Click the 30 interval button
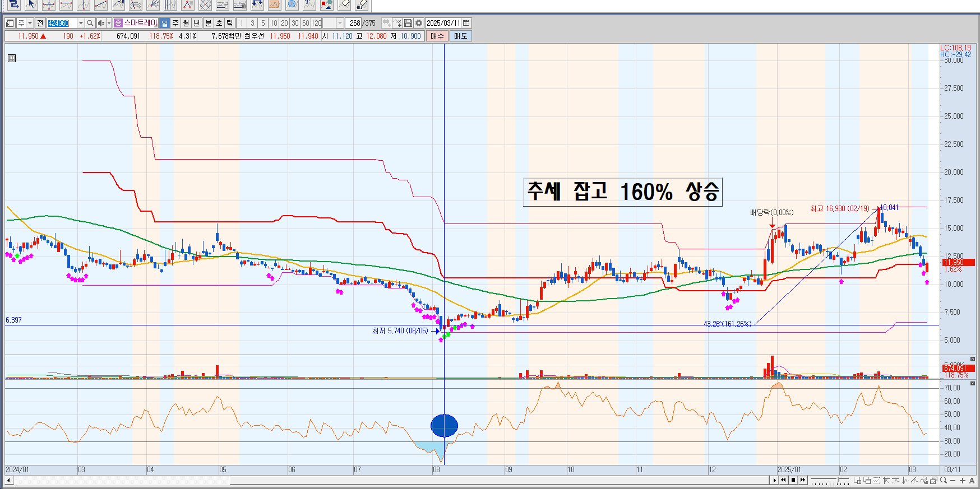The image size is (980, 489). pos(295,23)
